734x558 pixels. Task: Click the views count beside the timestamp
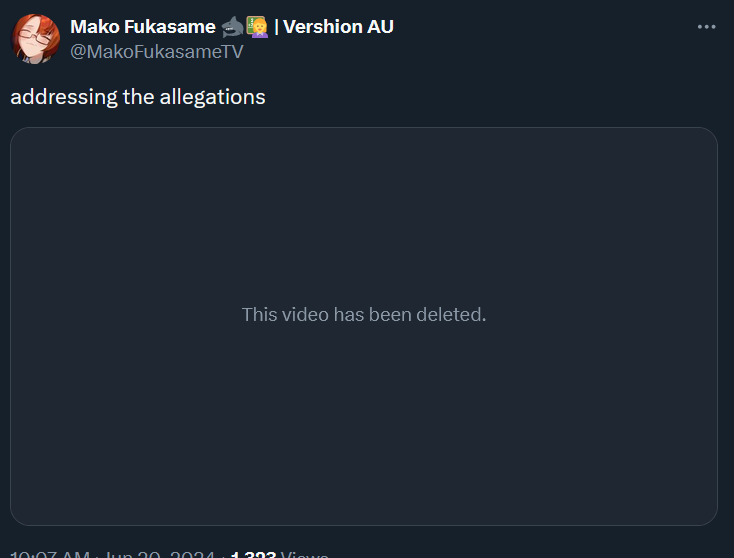(x=279, y=554)
